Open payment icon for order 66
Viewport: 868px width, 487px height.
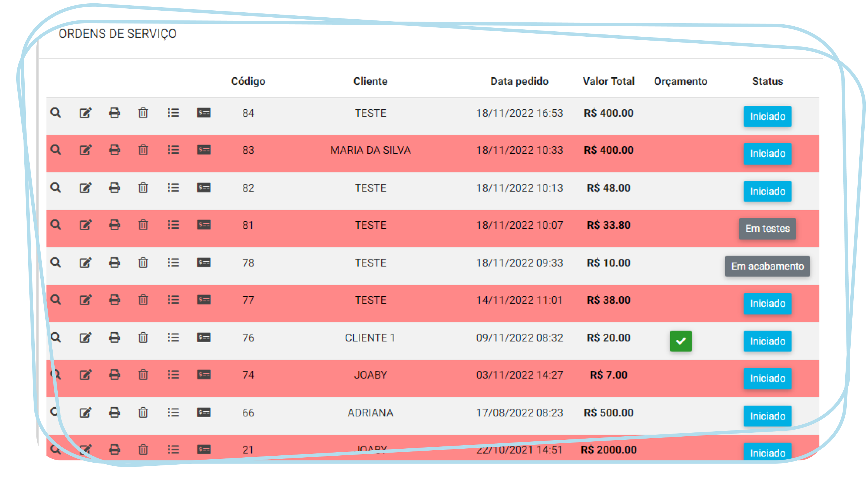click(204, 413)
